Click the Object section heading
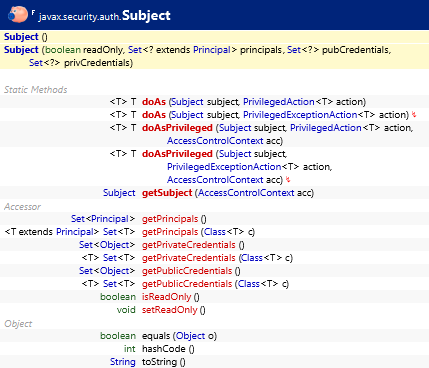 [x=18, y=324]
